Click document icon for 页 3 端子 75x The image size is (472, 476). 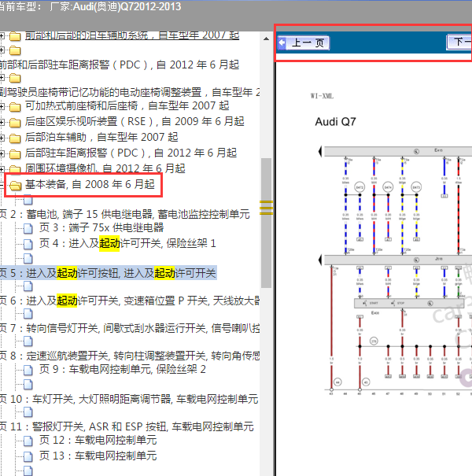pos(28,228)
